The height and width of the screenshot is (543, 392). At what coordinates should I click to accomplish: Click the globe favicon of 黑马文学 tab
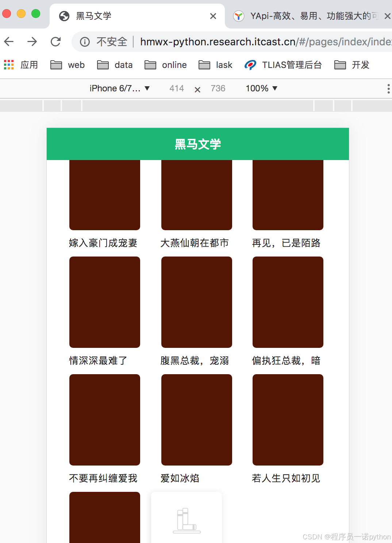point(64,16)
